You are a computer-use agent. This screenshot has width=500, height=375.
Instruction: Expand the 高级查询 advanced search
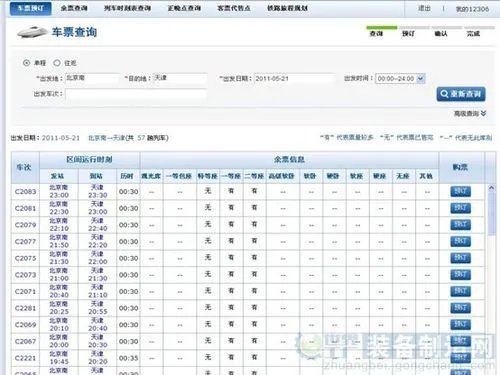click(x=470, y=114)
